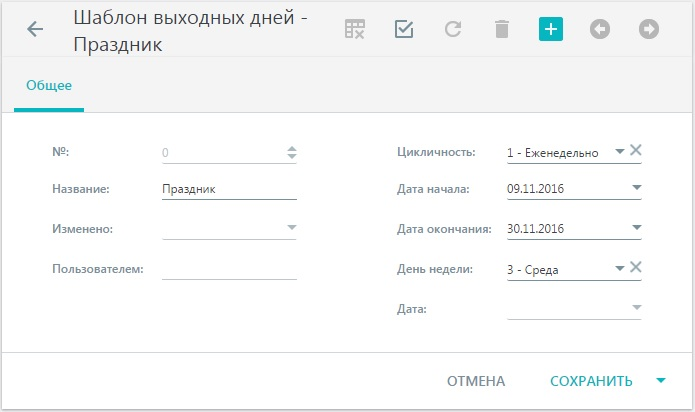Viewport: 695px width, 412px height.
Task: Expand the День недели dropdown
Action: 620,268
